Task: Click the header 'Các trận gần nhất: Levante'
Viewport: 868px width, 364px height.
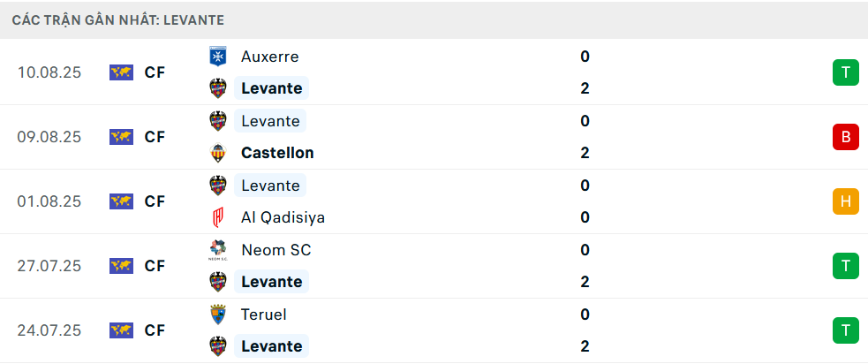Action: (118, 19)
